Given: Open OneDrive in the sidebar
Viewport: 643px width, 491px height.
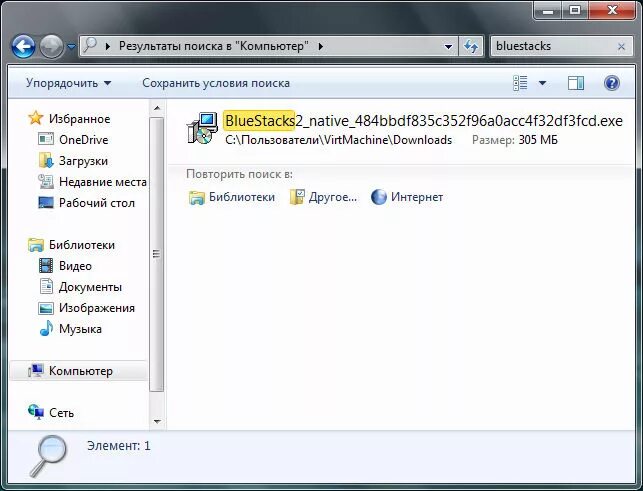Looking at the screenshot, I should click(x=84, y=140).
